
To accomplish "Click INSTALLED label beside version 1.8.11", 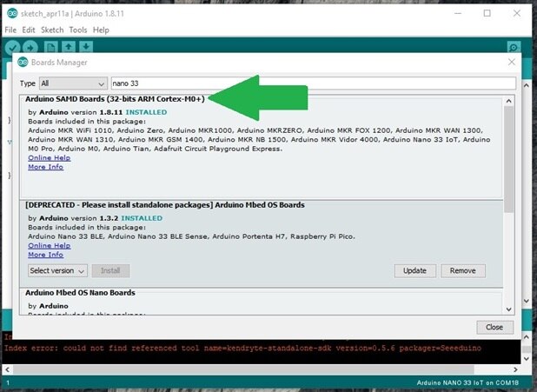I will 146,112.
